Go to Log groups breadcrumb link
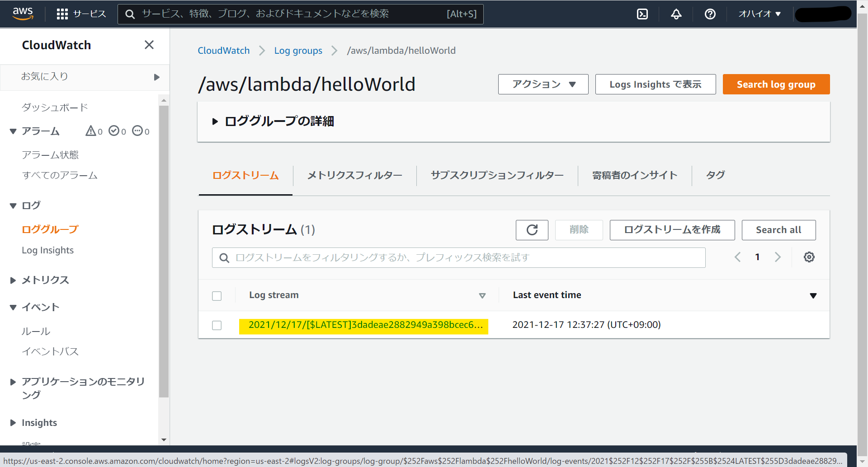Viewport: 868px width, 467px height. (x=298, y=51)
